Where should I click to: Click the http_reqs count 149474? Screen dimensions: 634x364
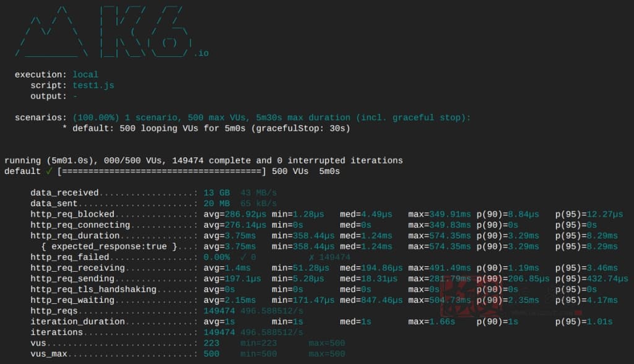(x=219, y=311)
